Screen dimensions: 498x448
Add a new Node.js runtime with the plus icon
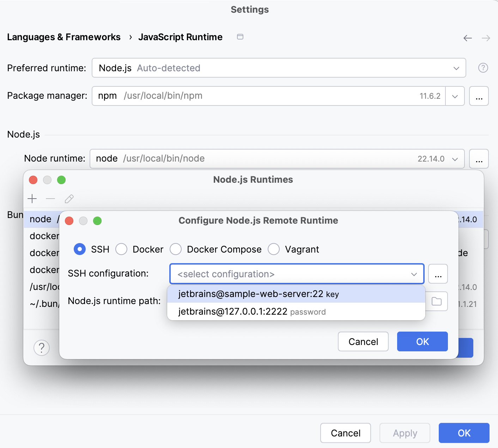click(x=32, y=199)
